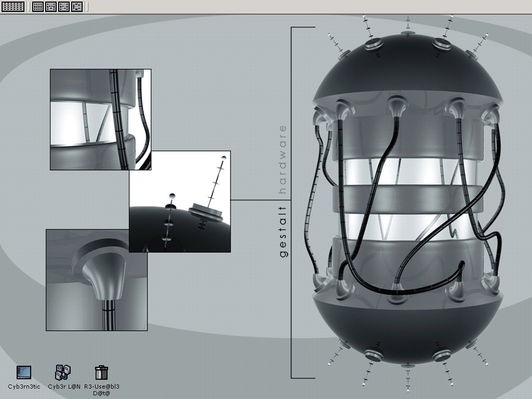Select the Cyb3rn3tic computer desktop icon

(x=24, y=372)
